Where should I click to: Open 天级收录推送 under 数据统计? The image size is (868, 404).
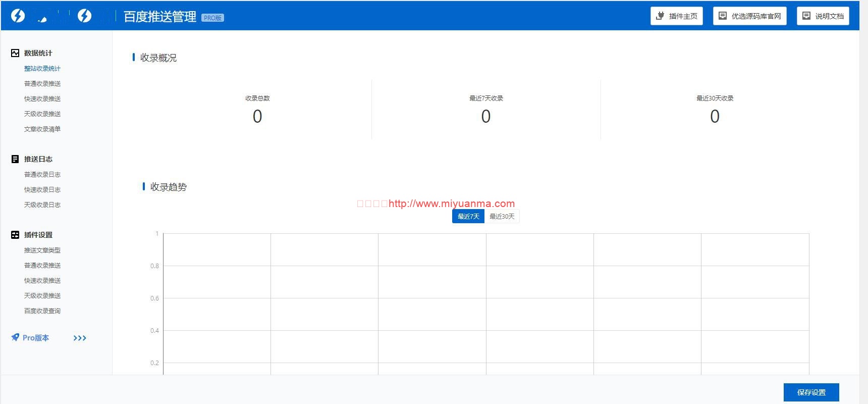42,114
